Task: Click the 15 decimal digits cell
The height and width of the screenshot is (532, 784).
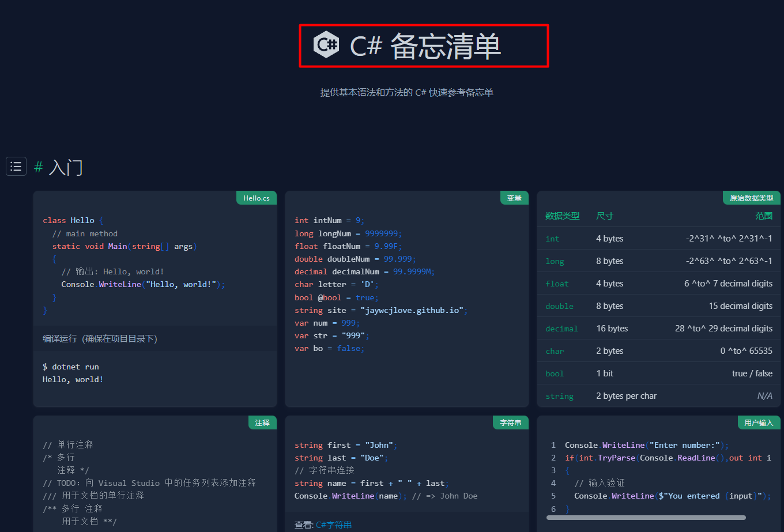Action: pos(741,306)
